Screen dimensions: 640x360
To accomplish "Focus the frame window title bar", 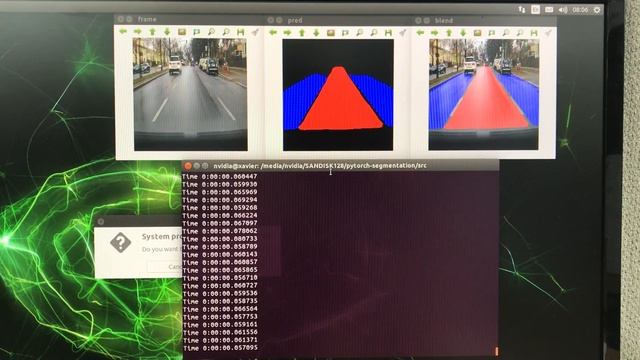I will tap(189, 19).
